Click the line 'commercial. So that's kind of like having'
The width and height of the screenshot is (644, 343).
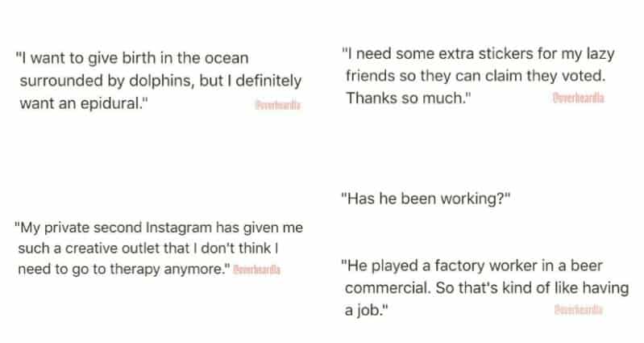pos(487,288)
